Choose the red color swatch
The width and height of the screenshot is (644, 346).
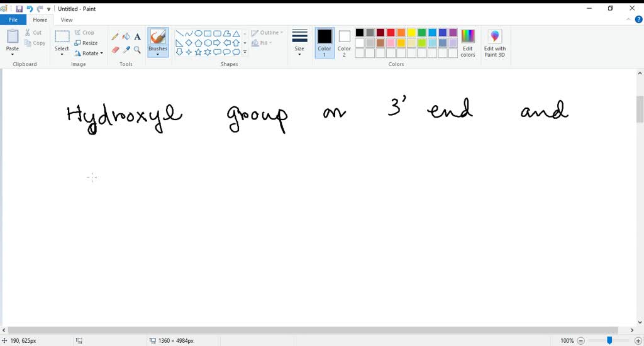click(x=391, y=33)
